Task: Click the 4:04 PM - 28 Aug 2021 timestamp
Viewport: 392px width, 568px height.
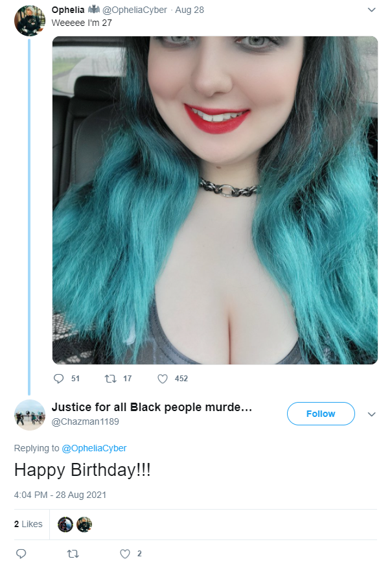Action: pos(60,495)
